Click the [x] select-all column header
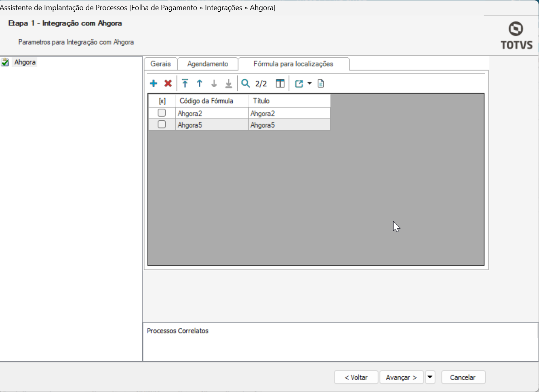Viewport: 539px width, 392px height. tap(162, 101)
